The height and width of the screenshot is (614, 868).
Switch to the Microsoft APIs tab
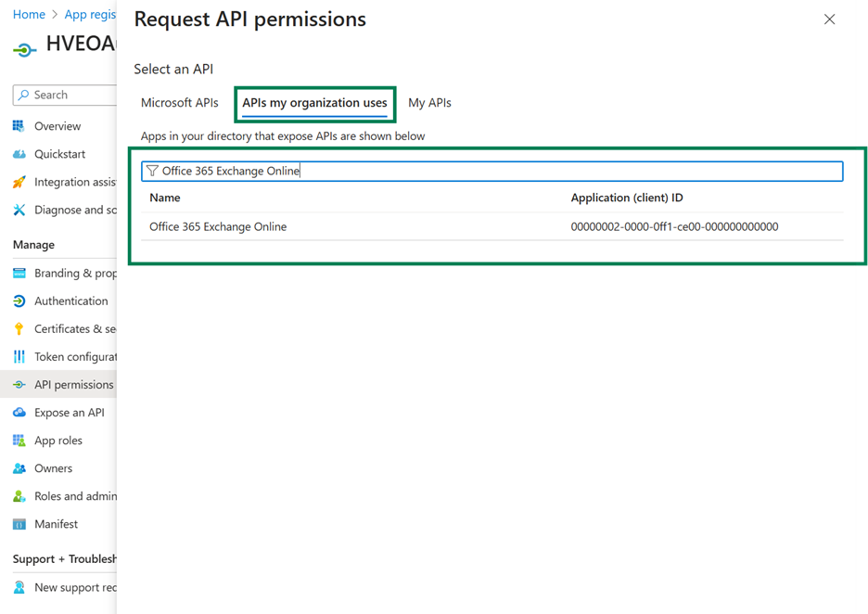click(x=179, y=103)
